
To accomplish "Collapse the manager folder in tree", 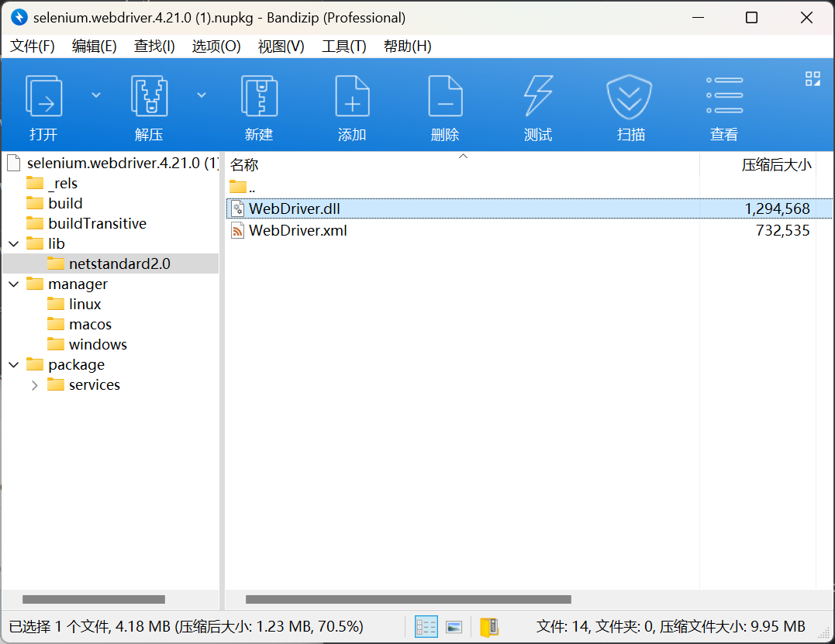I will click(13, 284).
